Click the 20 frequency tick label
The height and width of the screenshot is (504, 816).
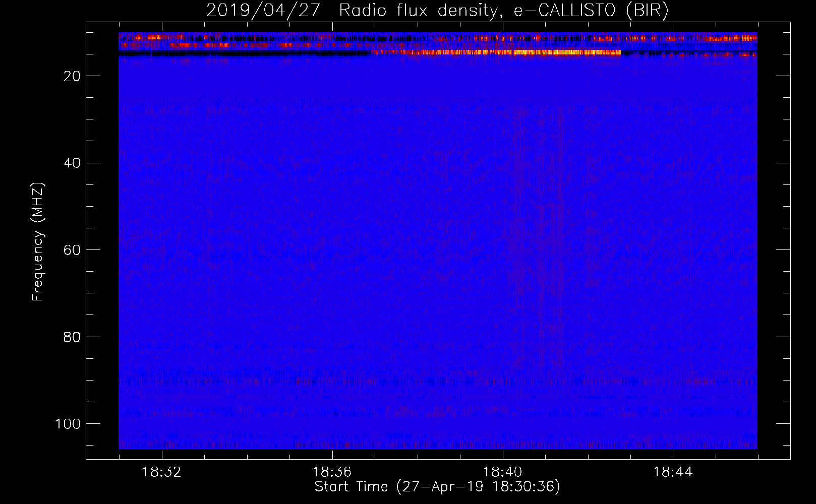(72, 76)
